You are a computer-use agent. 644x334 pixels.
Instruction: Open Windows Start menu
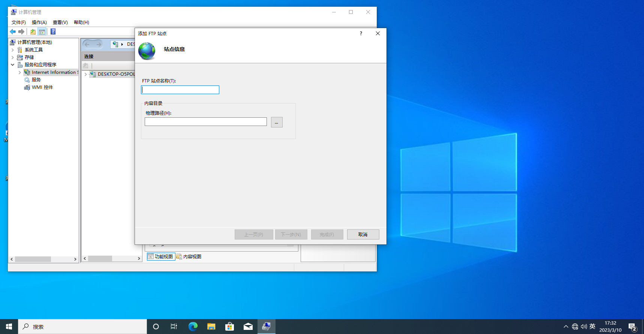pyautogui.click(x=9, y=327)
